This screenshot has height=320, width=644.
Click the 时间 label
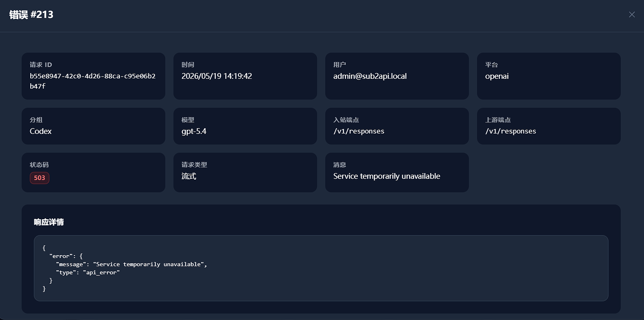[188, 65]
